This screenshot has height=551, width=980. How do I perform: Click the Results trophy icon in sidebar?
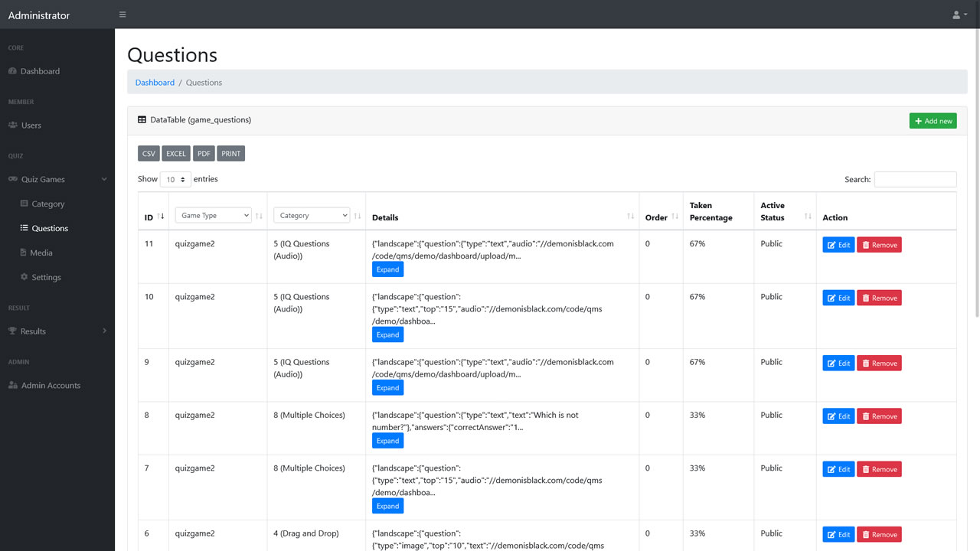click(12, 331)
